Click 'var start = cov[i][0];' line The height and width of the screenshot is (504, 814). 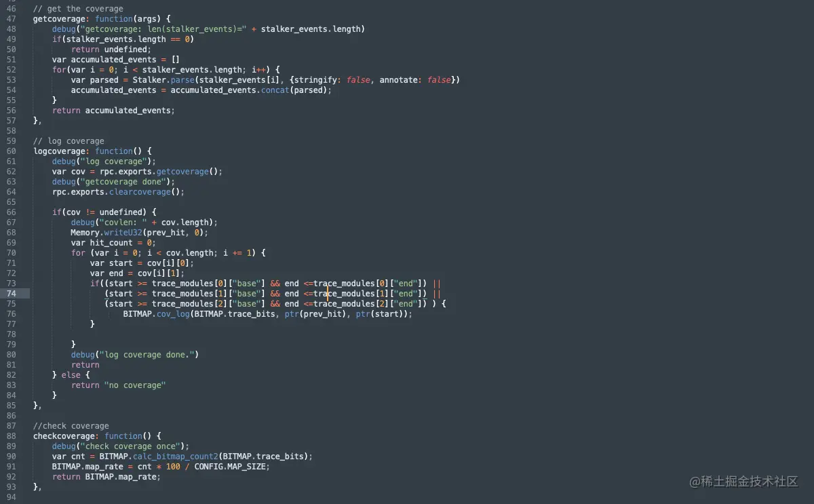(142, 263)
